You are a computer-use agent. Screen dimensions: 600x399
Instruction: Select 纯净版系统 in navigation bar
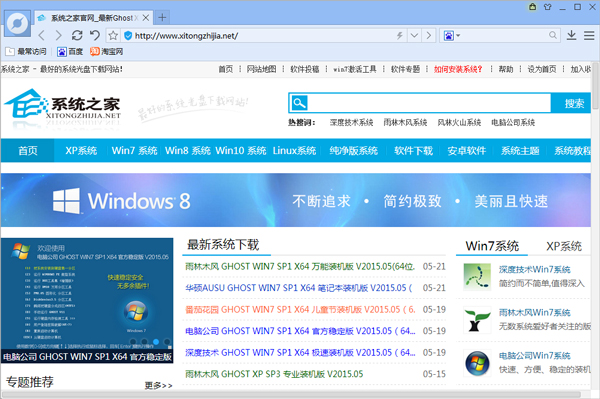[354, 151]
